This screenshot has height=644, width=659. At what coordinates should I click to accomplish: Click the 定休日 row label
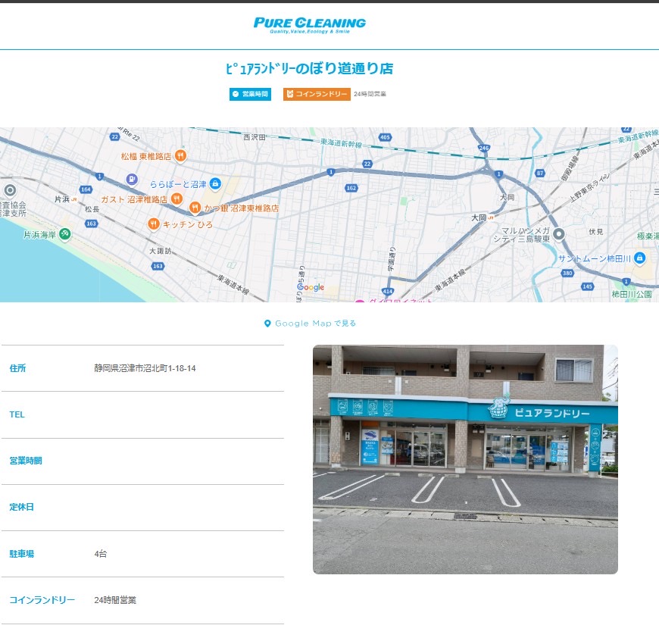tap(21, 507)
